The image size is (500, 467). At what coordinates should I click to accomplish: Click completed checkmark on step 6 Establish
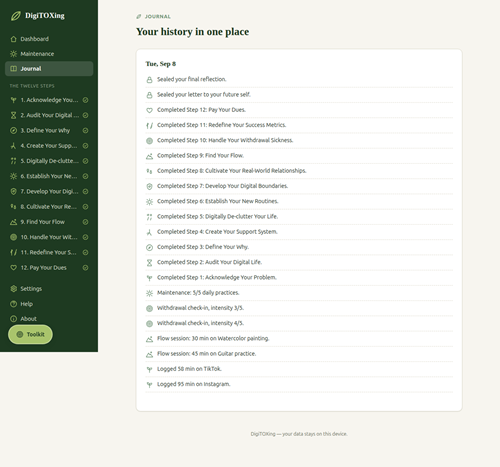[85, 176]
